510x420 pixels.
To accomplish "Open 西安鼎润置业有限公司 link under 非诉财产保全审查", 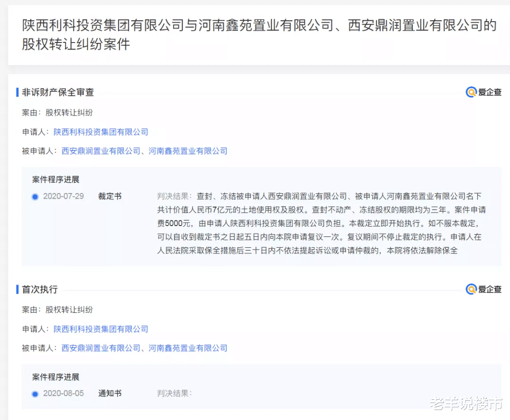I will [x=101, y=151].
